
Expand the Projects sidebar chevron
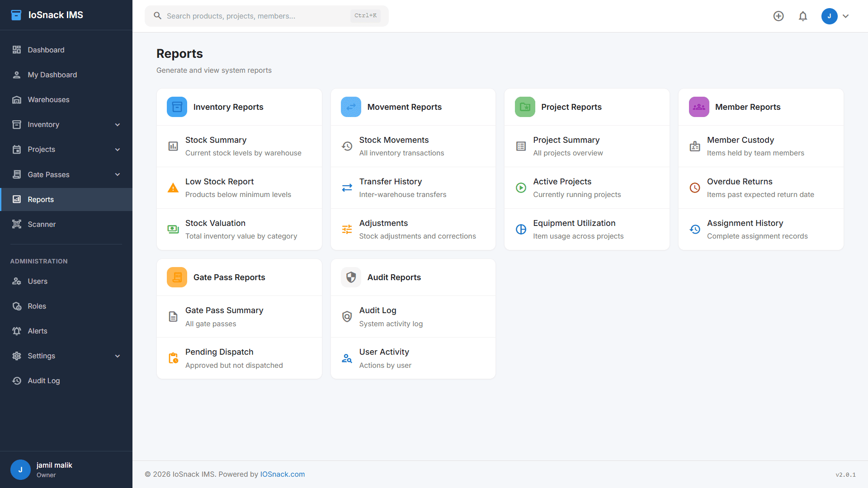pos(118,150)
